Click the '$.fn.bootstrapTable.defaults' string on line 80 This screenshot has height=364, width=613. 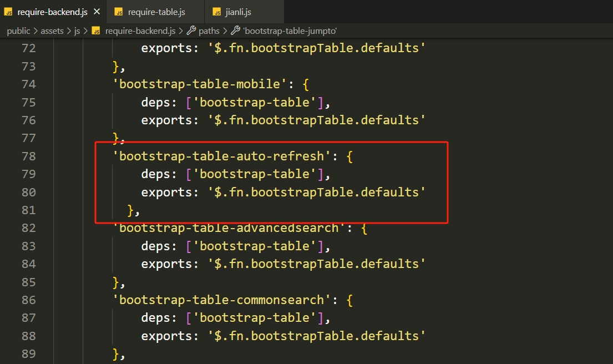[316, 192]
